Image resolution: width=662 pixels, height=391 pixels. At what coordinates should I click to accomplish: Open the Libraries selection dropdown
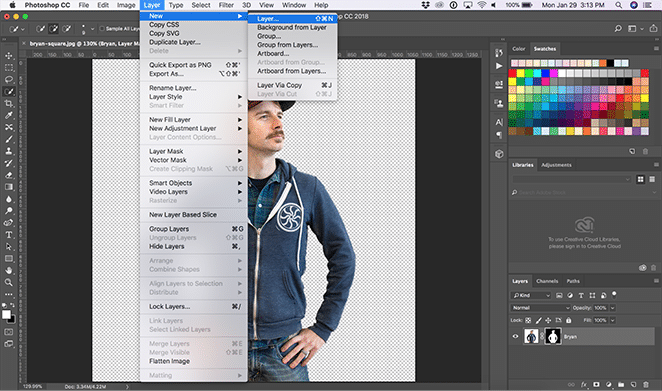coord(572,179)
